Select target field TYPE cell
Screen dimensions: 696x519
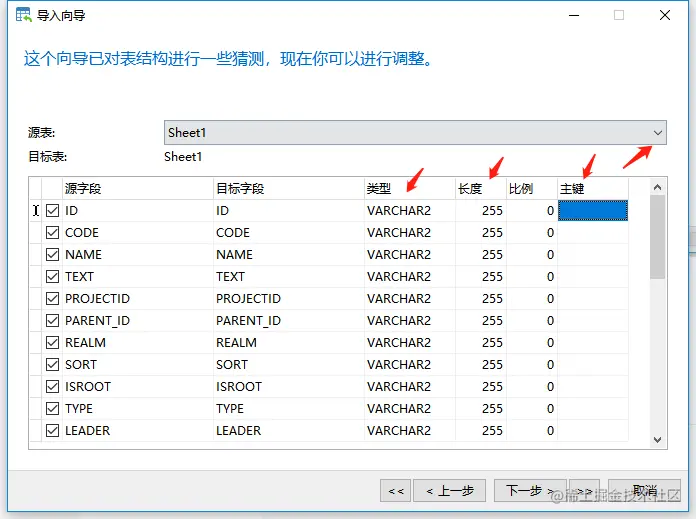click(x=289, y=408)
